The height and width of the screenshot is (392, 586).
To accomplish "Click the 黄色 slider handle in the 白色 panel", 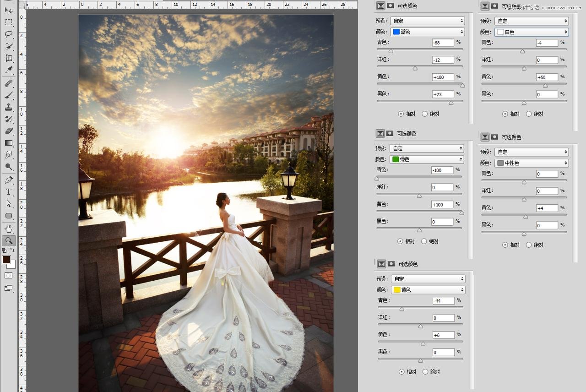I will tap(545, 86).
